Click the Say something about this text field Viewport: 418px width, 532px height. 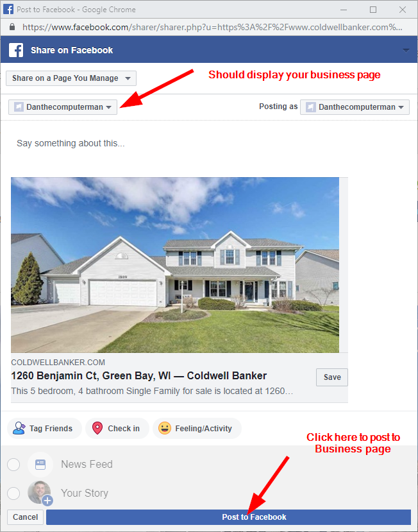[208, 144]
